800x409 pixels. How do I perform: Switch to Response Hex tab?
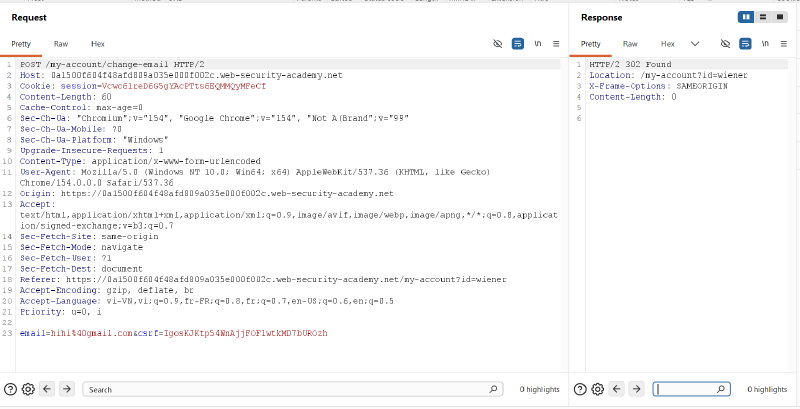point(668,44)
